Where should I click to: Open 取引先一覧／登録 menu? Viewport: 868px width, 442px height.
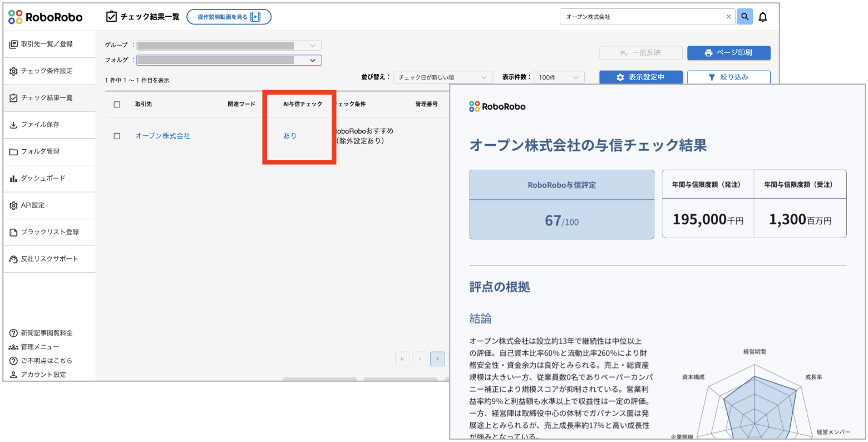[49, 44]
